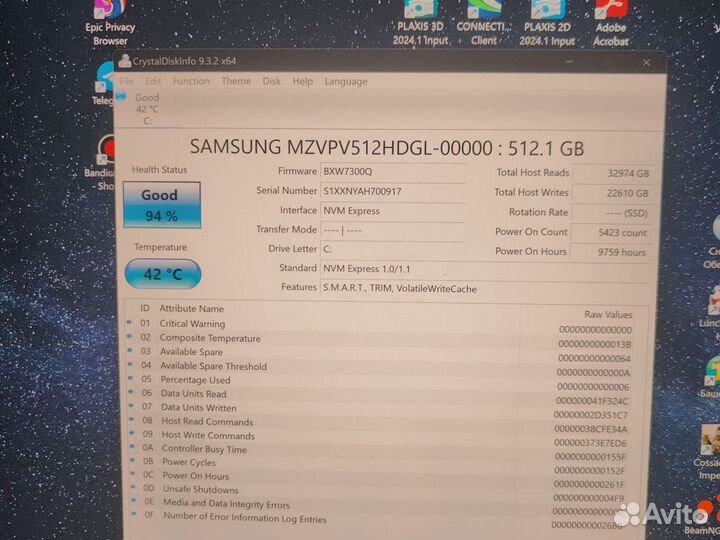Click the Total Host Reads value 32974 GB
720x540 pixels.
[613, 173]
